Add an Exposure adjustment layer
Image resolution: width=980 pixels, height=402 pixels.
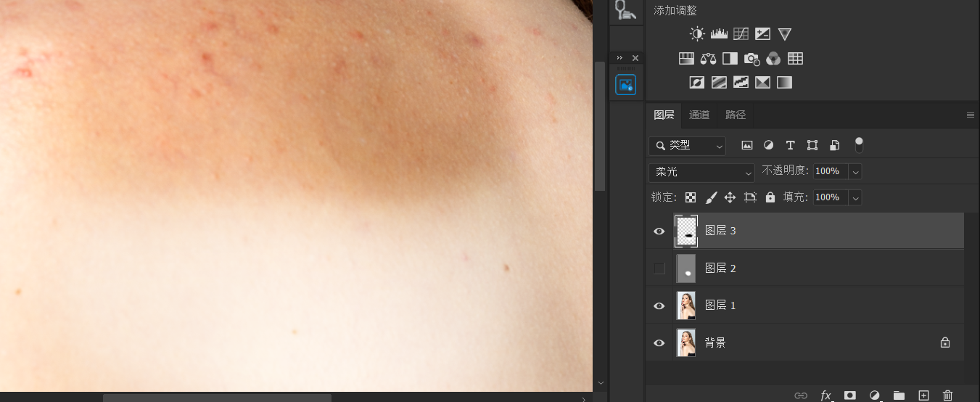[x=762, y=33]
